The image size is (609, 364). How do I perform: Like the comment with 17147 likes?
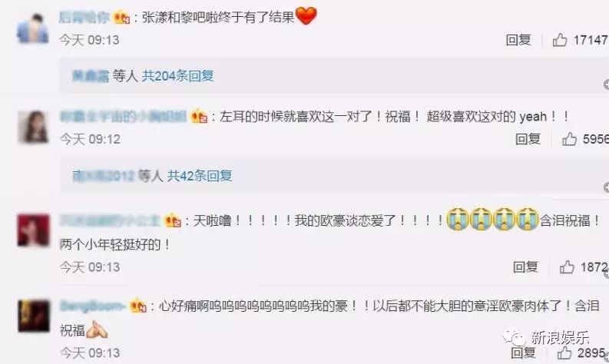click(560, 40)
